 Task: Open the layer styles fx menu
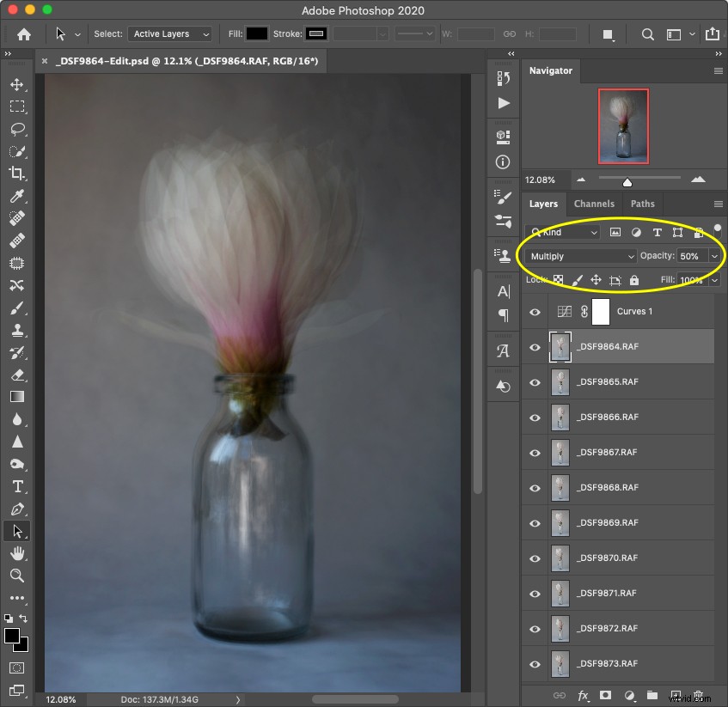point(584,696)
